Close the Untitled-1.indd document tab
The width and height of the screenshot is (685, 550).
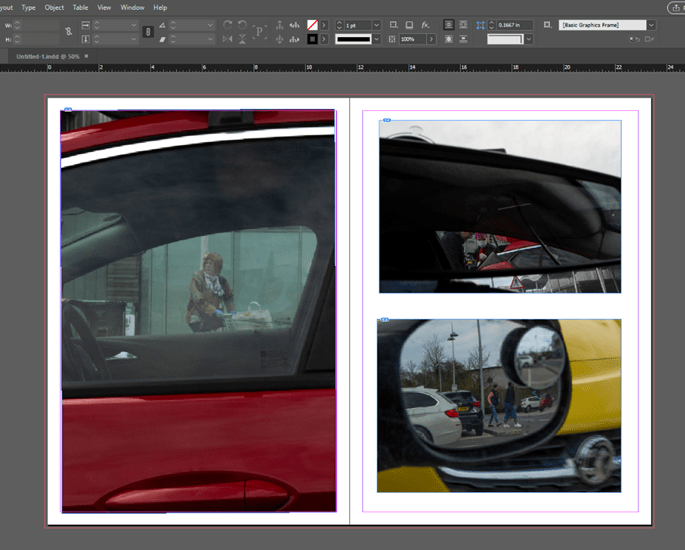(x=86, y=56)
